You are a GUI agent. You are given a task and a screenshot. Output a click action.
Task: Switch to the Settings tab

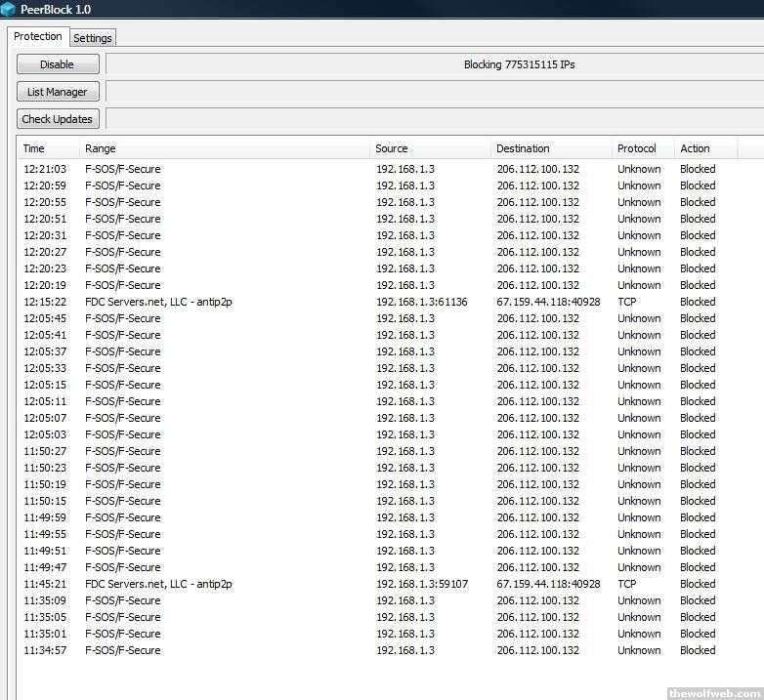[x=93, y=38]
